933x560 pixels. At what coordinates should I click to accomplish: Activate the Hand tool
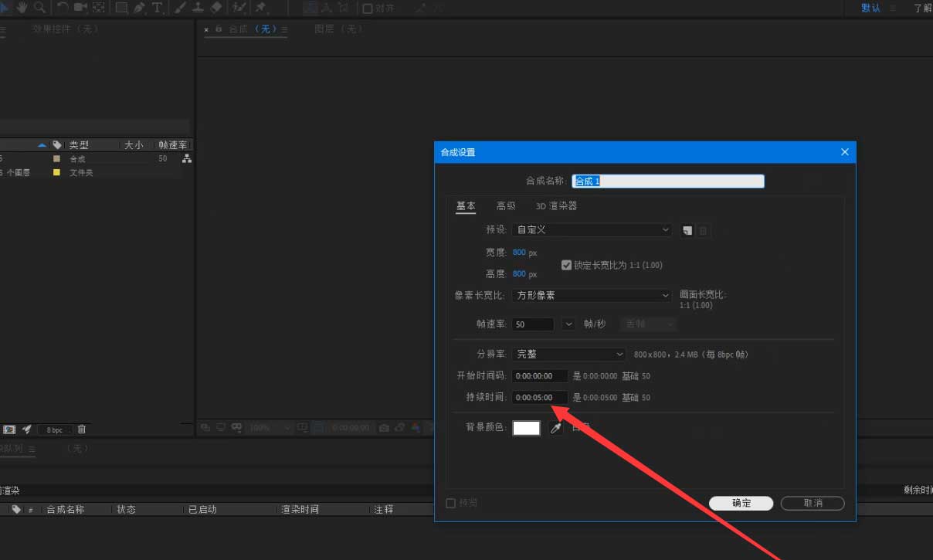tap(22, 8)
